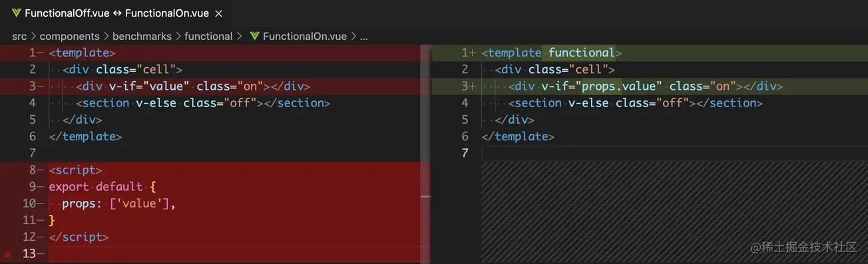Click the diff overview scrollbar between the panes
The image size is (868, 264).
426,154
